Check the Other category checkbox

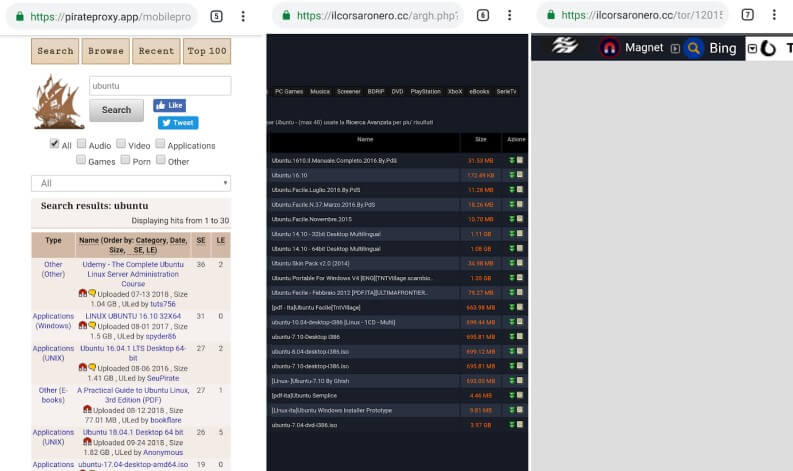click(x=161, y=160)
